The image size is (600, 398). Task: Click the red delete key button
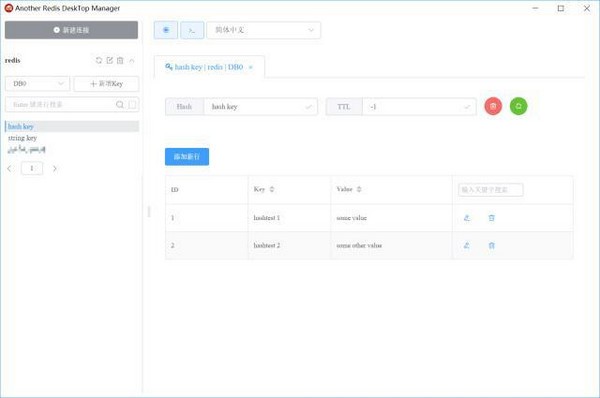(493, 106)
